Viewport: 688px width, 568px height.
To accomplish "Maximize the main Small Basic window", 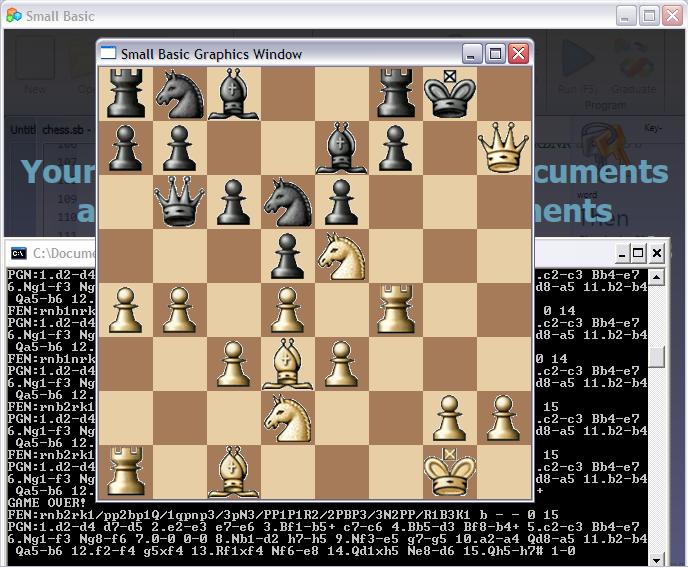I will click(x=649, y=16).
